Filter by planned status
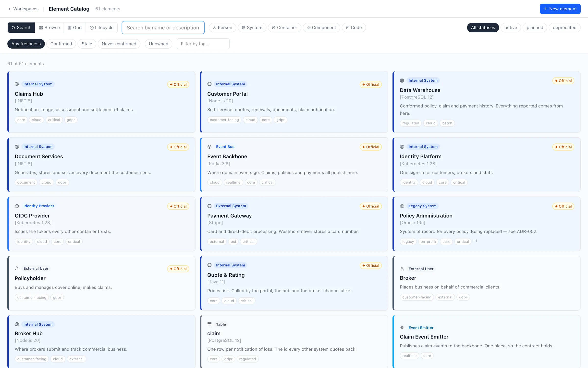 [x=535, y=27]
